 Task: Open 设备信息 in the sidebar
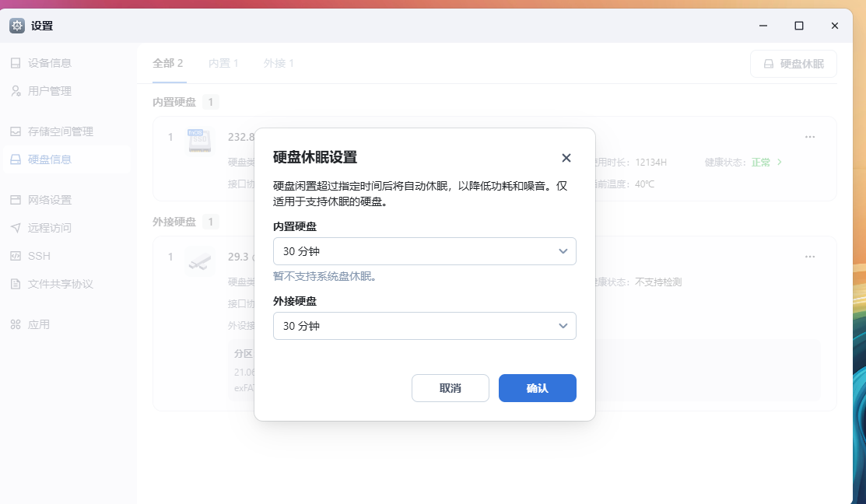point(50,63)
